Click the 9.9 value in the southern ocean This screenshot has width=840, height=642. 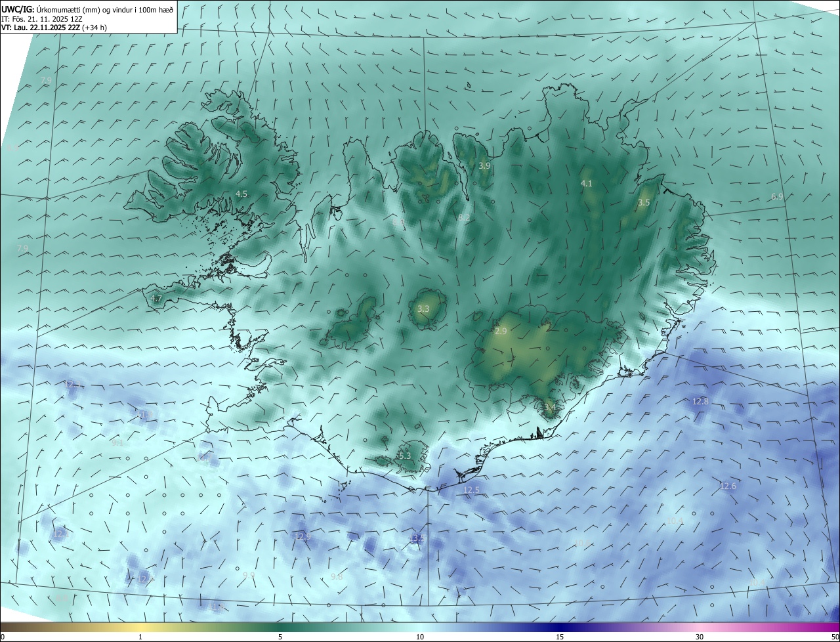[x=249, y=575]
